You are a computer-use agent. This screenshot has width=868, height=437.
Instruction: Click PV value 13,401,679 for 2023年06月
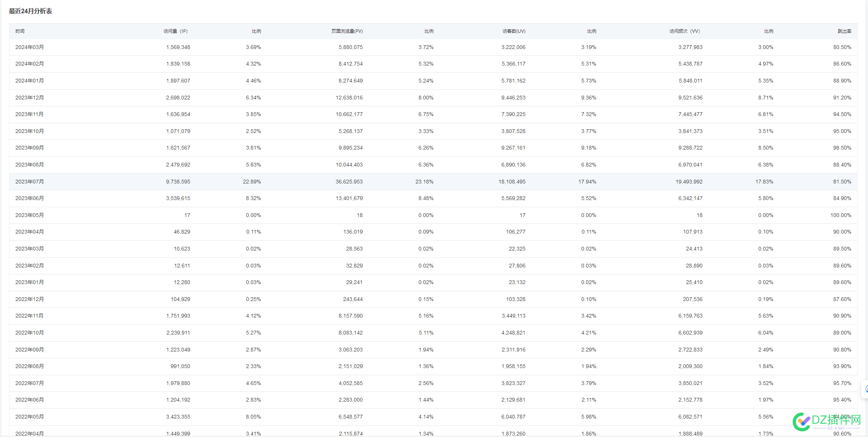click(x=349, y=198)
